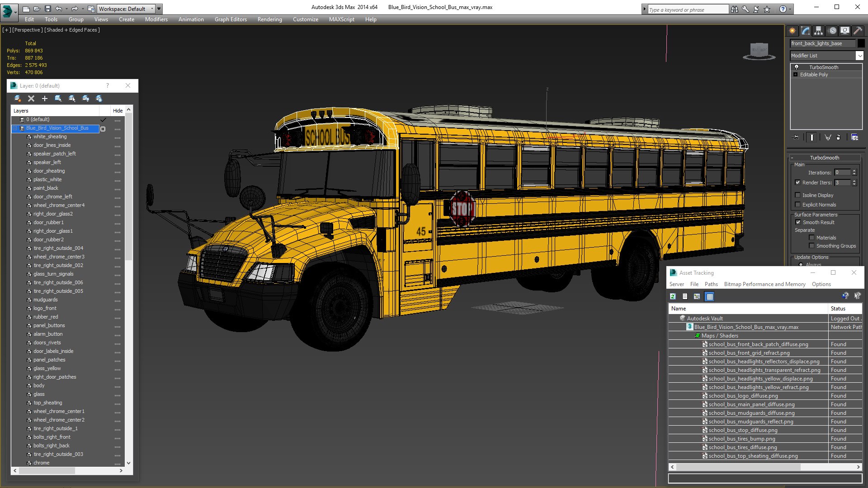The width and height of the screenshot is (868, 488).
Task: Open Paths menu in Asset Tracking
Action: (x=711, y=284)
